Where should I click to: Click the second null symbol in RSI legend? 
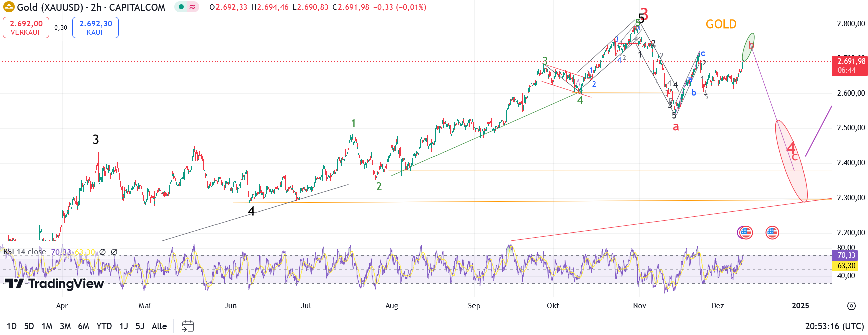pyautogui.click(x=114, y=252)
